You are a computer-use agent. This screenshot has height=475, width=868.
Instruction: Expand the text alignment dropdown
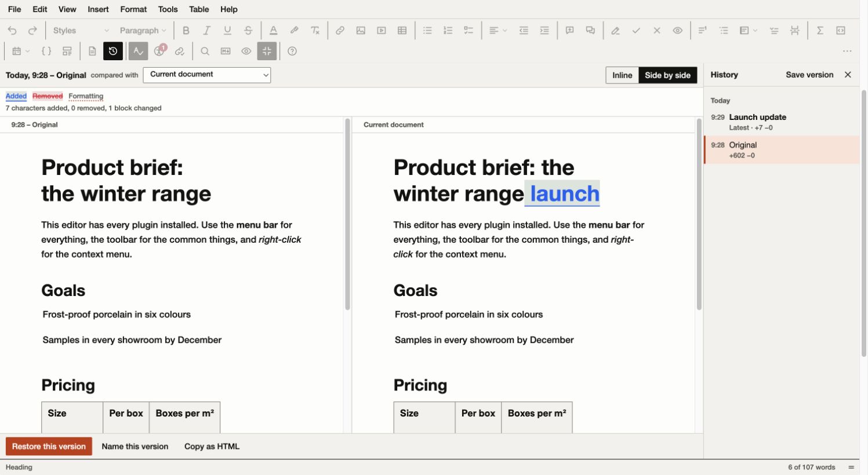[x=497, y=31]
